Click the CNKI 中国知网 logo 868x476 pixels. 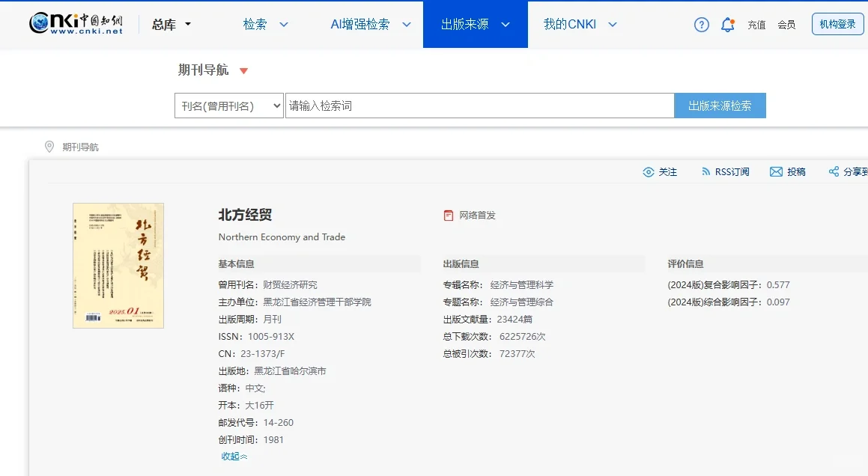click(x=73, y=23)
